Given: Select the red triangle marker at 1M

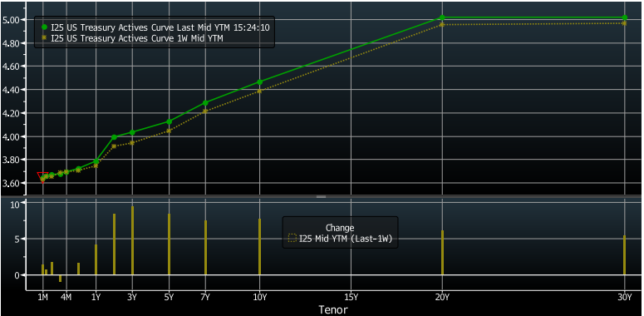Looking at the screenshot, I should click(x=42, y=176).
